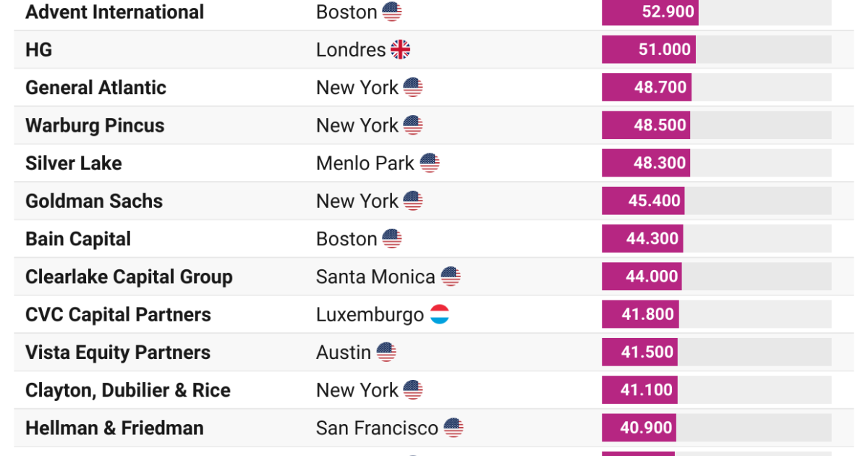The height and width of the screenshot is (456, 868).
Task: Select the Warburg Pincus row label
Action: point(95,125)
